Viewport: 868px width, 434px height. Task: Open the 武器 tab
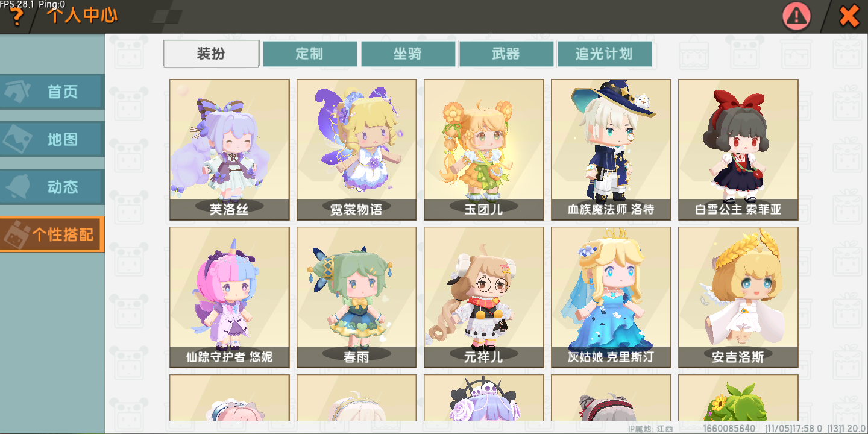tap(506, 54)
